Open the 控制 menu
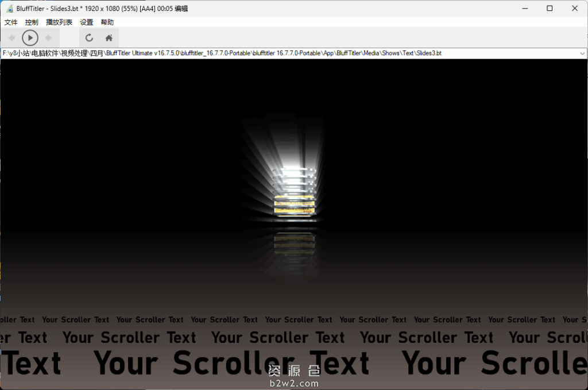Screen dimensions: 588x390 point(32,22)
